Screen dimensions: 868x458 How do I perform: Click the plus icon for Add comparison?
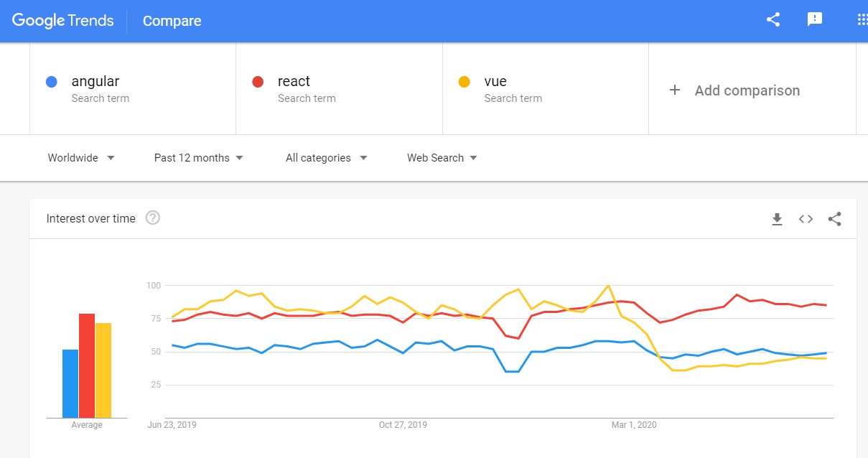(674, 90)
